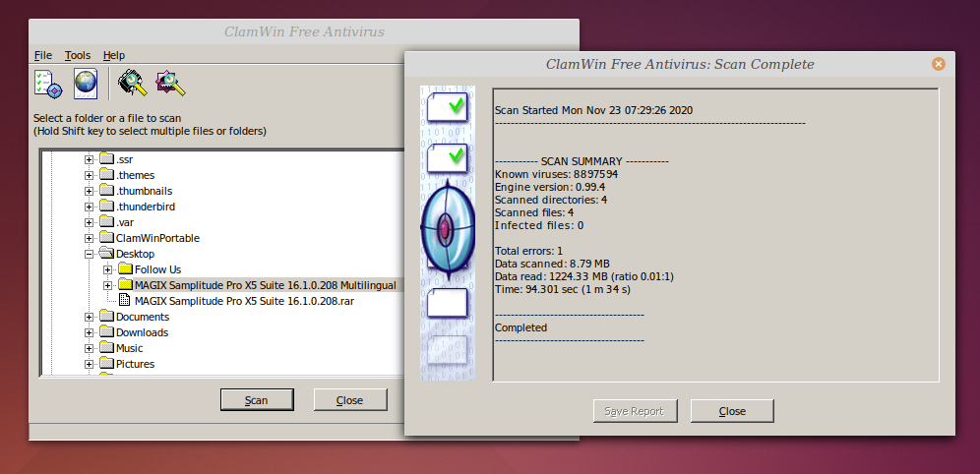980x474 pixels.
Task: Select the MAGIX Samplitude .rar file label
Action: [245, 300]
